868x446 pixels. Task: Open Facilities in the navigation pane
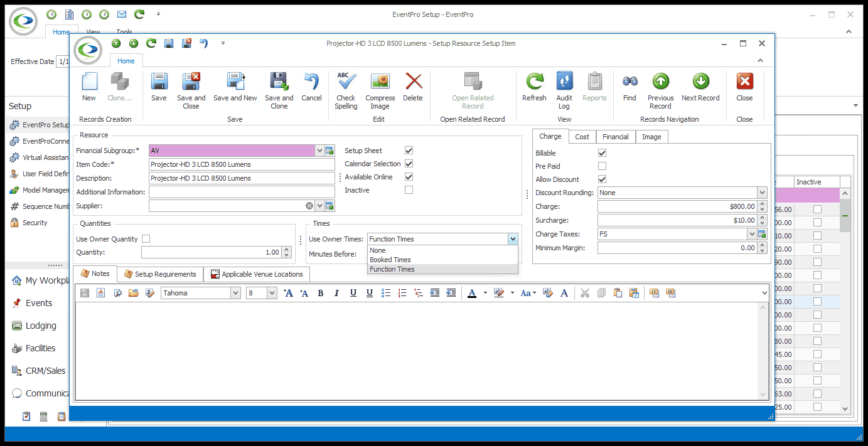coord(40,348)
